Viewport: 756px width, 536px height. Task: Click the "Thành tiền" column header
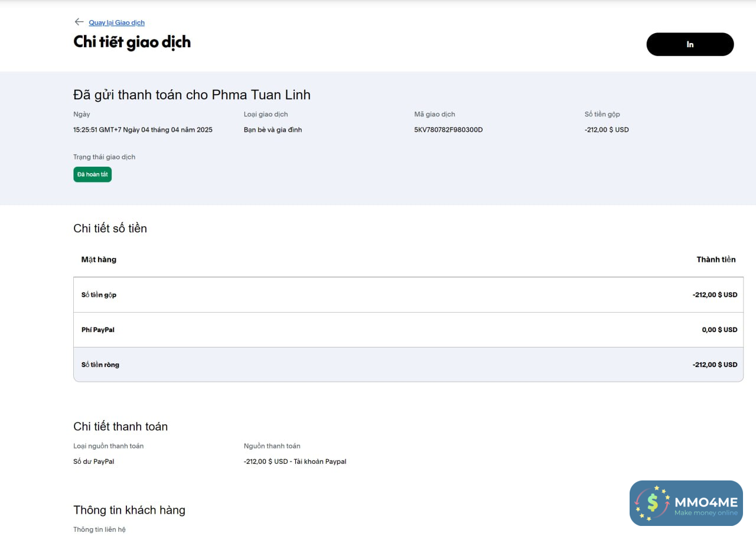coord(716,259)
